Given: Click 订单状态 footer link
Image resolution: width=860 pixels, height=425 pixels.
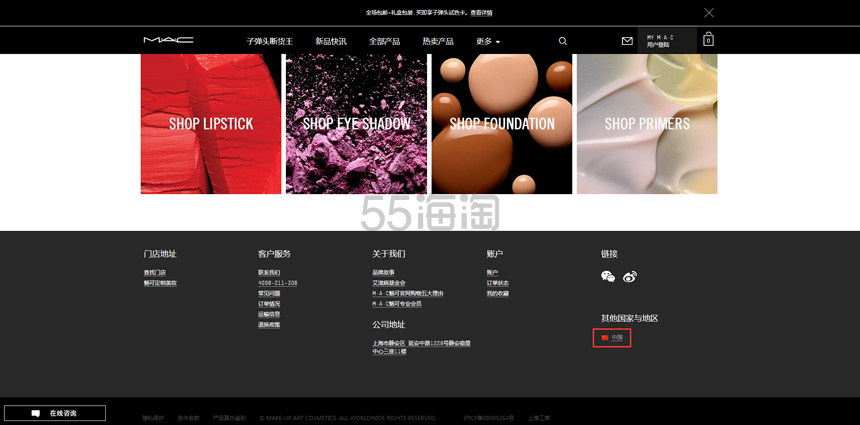Looking at the screenshot, I should pos(497,283).
